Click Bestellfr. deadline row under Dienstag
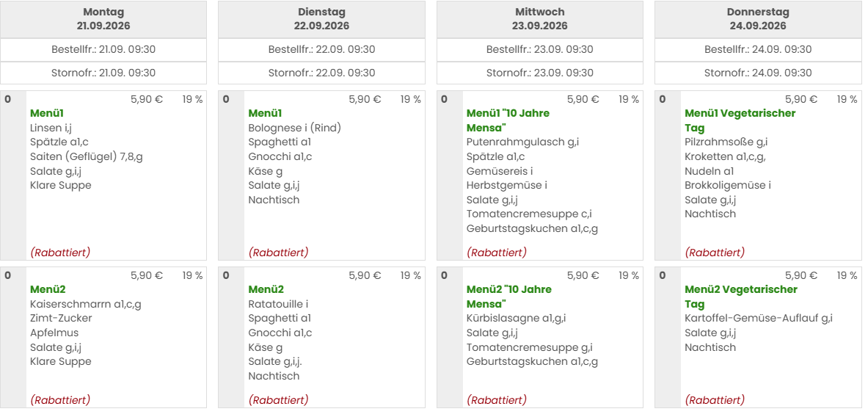 (x=321, y=49)
